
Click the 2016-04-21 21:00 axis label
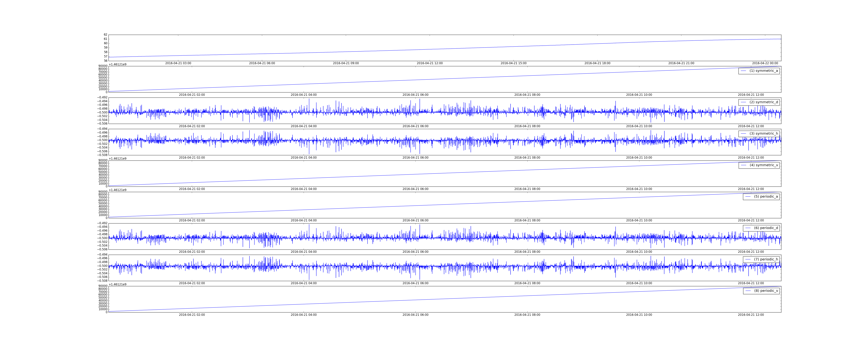681,63
